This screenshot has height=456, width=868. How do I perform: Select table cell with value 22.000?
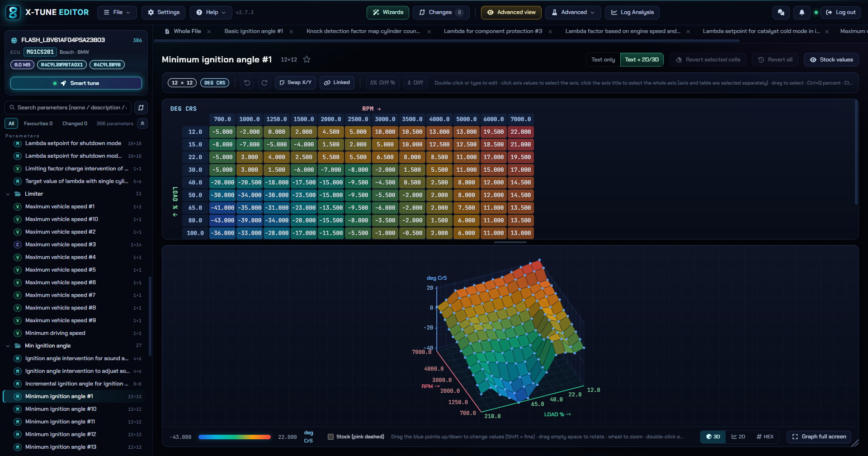(x=520, y=132)
